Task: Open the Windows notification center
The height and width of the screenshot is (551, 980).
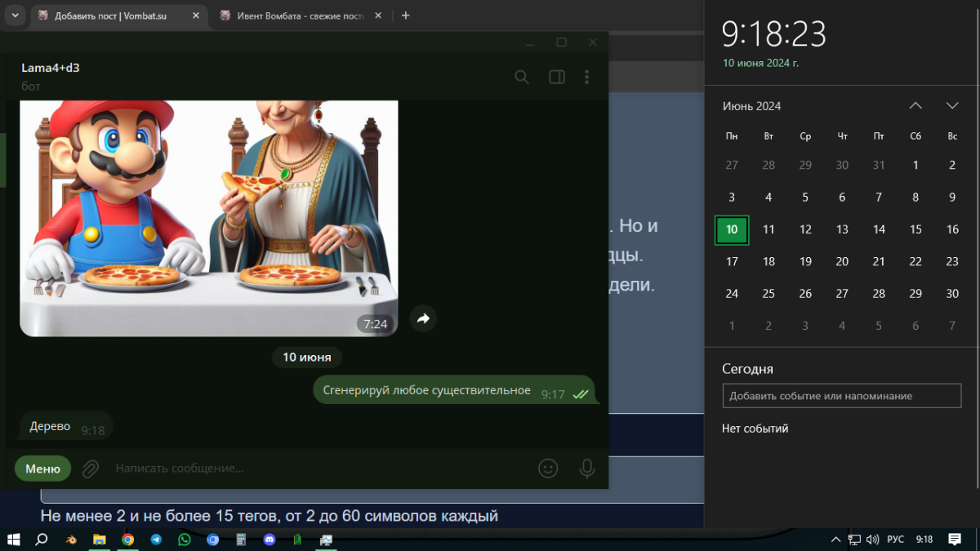Action: tap(955, 540)
